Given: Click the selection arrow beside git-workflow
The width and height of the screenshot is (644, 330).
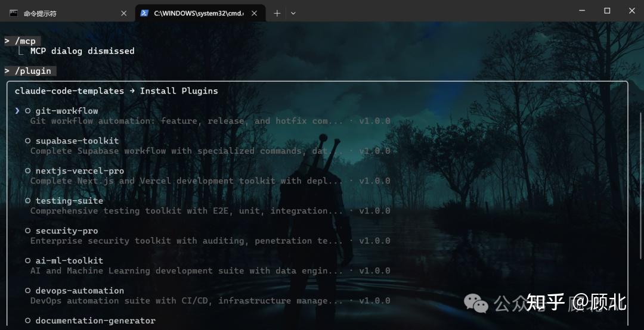Looking at the screenshot, I should [17, 111].
